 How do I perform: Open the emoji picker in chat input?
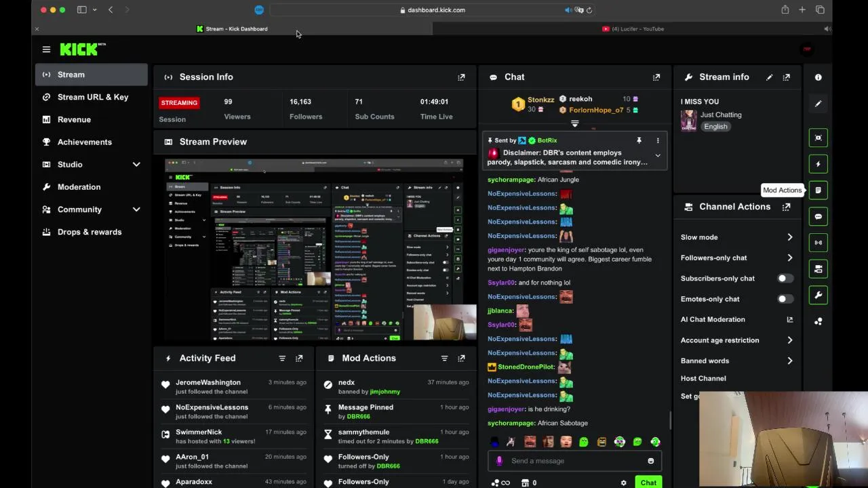tap(651, 461)
